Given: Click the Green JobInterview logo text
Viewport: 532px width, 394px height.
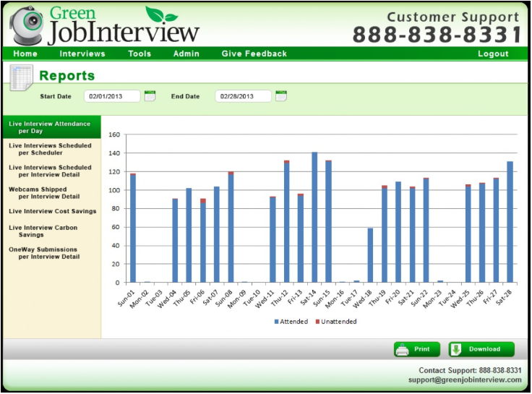Looking at the screenshot, I should tap(124, 25).
